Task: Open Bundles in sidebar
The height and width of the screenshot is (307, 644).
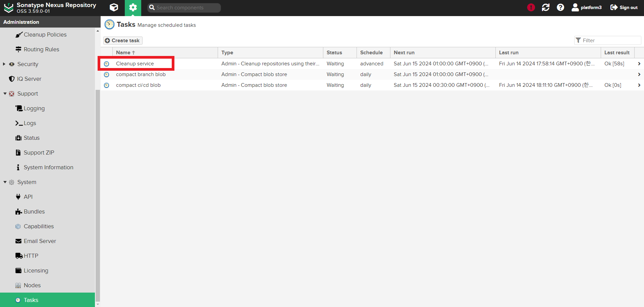Action: (34, 211)
